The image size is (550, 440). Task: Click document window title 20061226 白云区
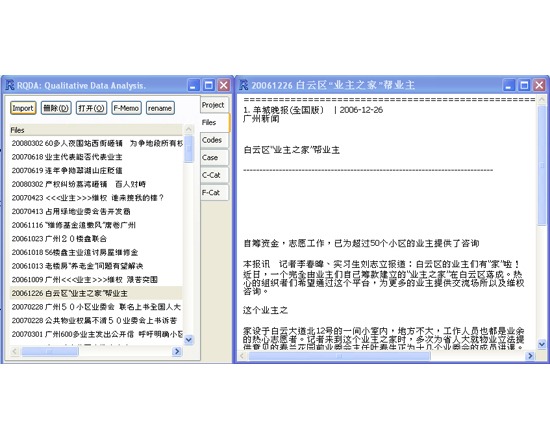pos(333,85)
